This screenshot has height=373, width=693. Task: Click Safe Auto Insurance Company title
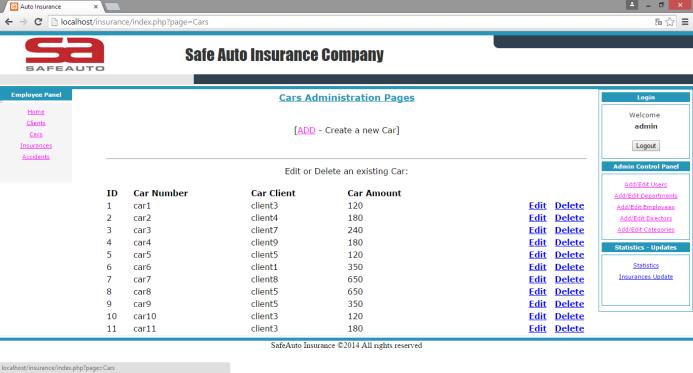coord(284,55)
